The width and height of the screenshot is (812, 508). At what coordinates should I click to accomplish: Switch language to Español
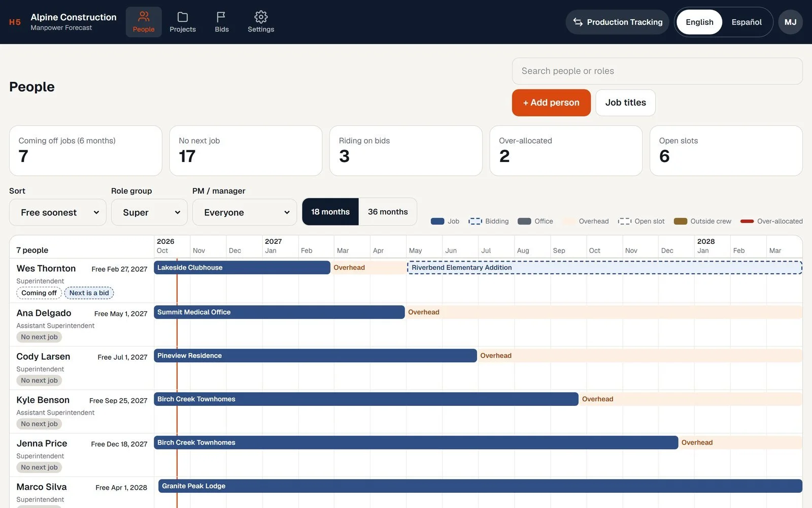tap(747, 22)
